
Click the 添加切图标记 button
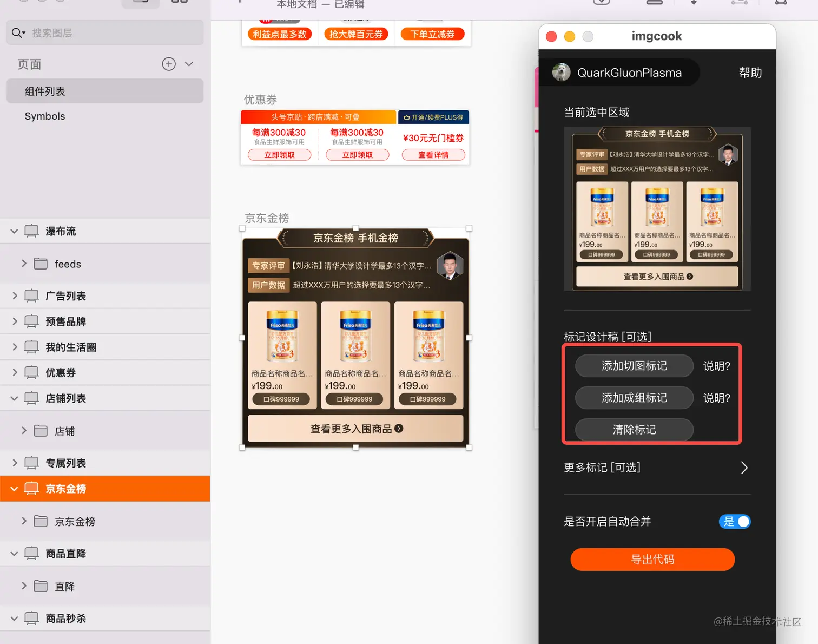(634, 366)
